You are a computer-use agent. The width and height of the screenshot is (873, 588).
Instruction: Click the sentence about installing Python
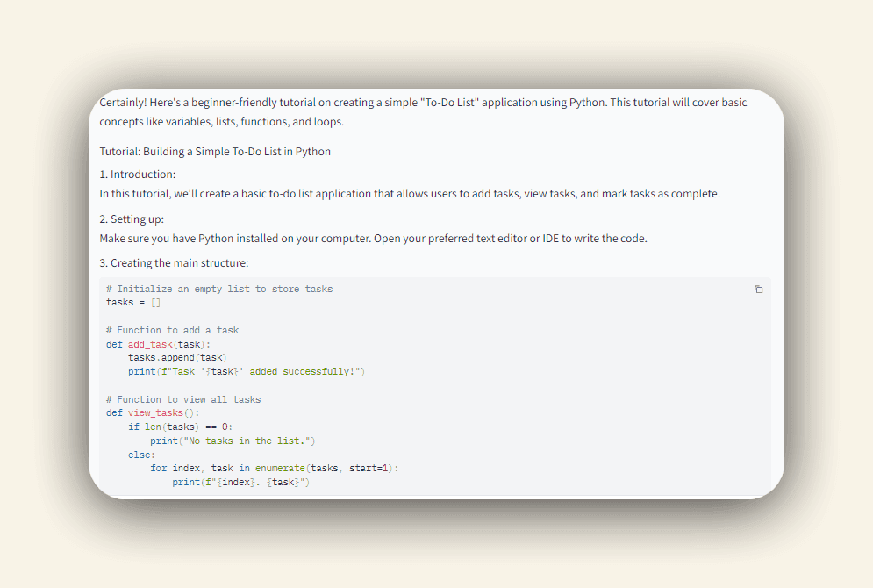click(x=373, y=239)
